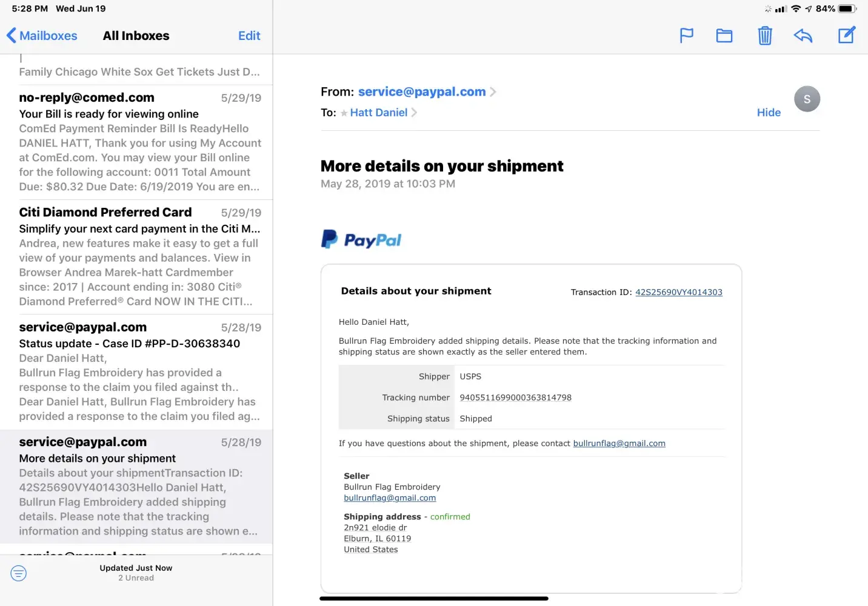Tap the status bar time 5:28 PM
The width and height of the screenshot is (868, 606).
coord(30,8)
